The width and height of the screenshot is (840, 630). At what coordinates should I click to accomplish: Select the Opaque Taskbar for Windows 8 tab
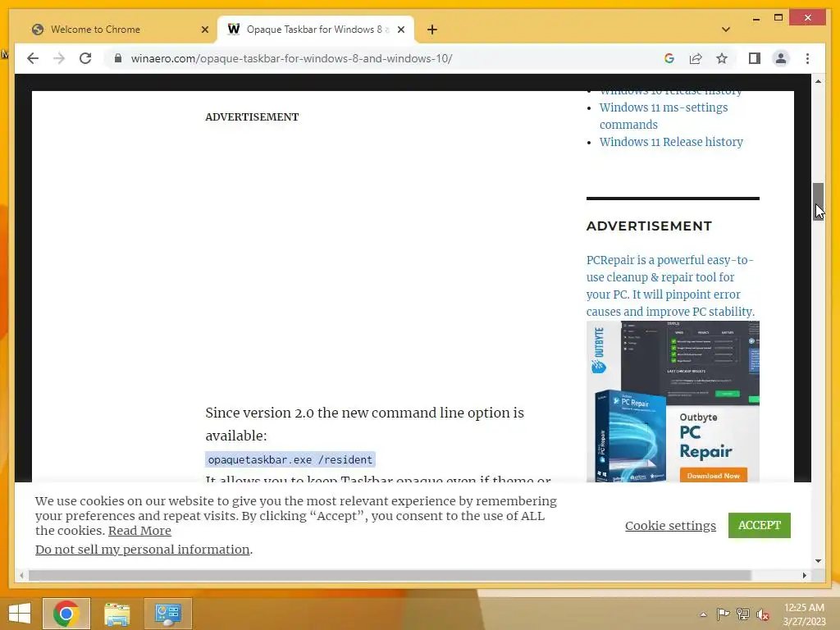pos(316,30)
